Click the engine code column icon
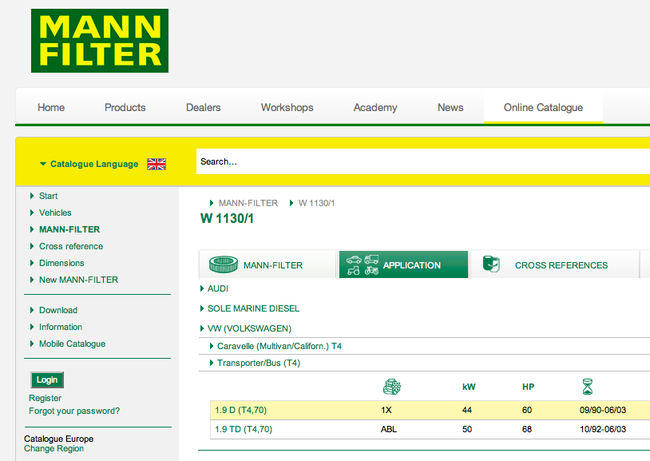Screen dimensions: 650x461 click(391, 387)
